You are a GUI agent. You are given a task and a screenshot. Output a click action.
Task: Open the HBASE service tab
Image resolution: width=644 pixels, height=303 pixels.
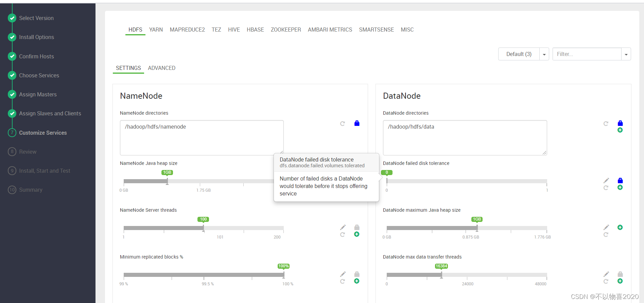(255, 30)
